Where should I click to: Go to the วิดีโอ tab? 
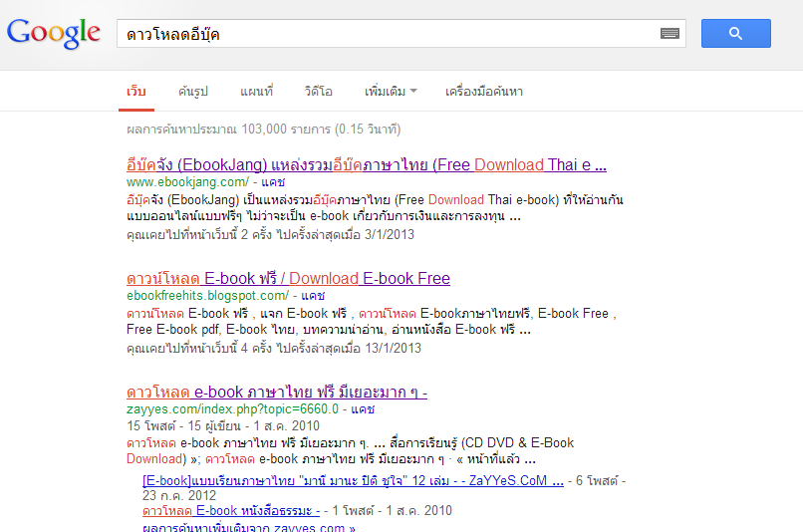(x=319, y=91)
